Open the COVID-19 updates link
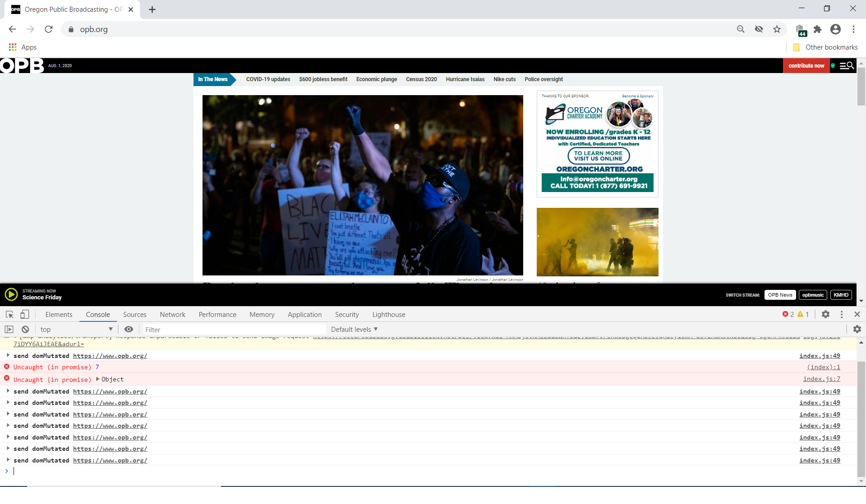The height and width of the screenshot is (504, 866). click(x=268, y=79)
